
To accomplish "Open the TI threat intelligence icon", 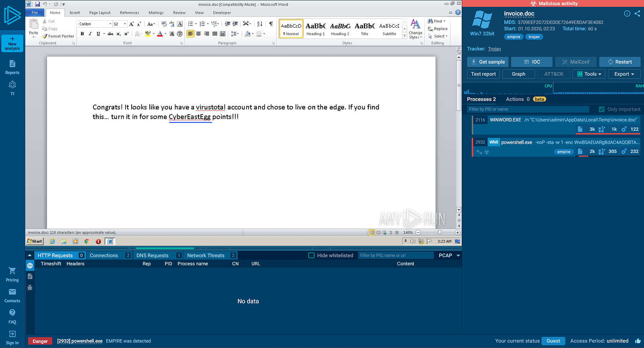I will [x=12, y=84].
